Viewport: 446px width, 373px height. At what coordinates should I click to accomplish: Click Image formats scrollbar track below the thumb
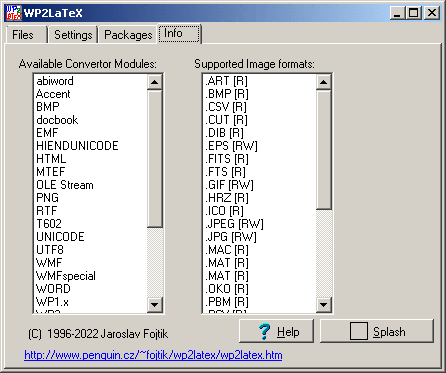point(324,253)
